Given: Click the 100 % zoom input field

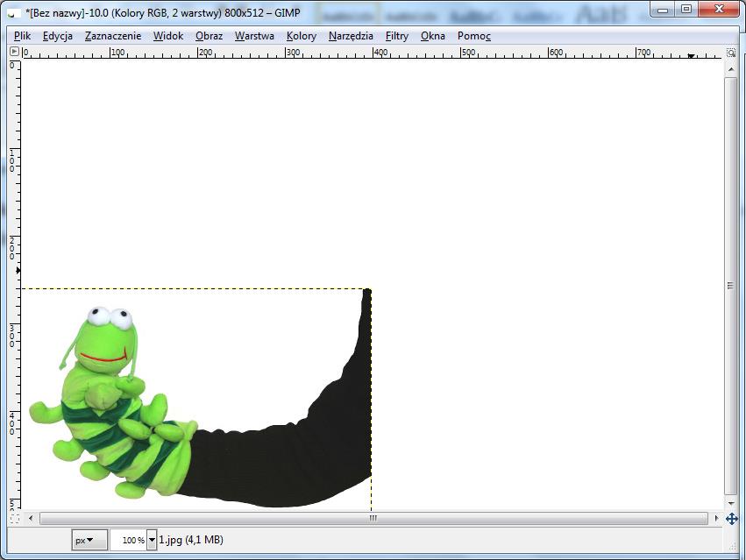Looking at the screenshot, I should 128,540.
